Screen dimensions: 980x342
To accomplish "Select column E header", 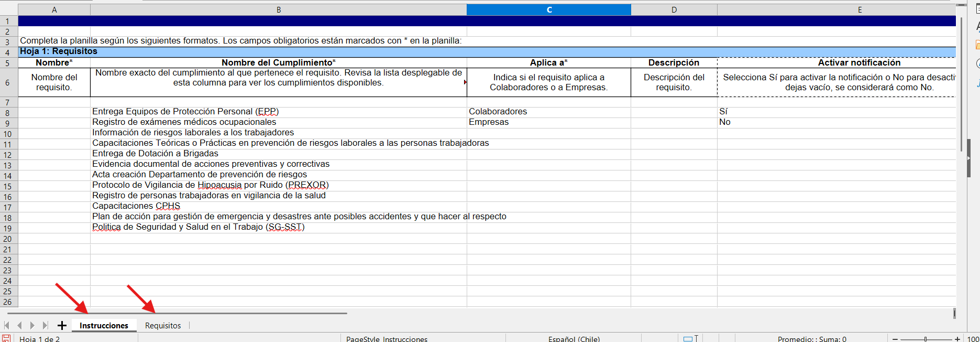I will (x=860, y=9).
